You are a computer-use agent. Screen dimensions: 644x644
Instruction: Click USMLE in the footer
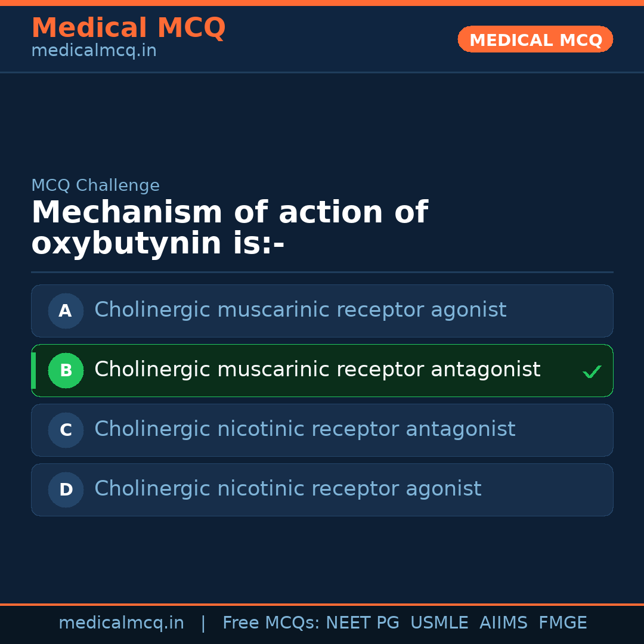coord(439,623)
